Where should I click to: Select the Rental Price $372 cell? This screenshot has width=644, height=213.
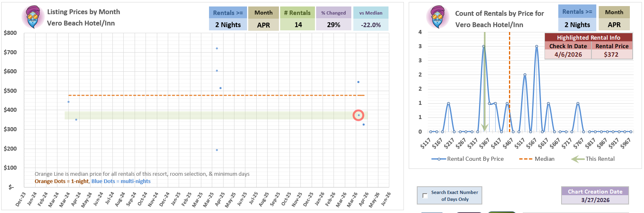[611, 55]
